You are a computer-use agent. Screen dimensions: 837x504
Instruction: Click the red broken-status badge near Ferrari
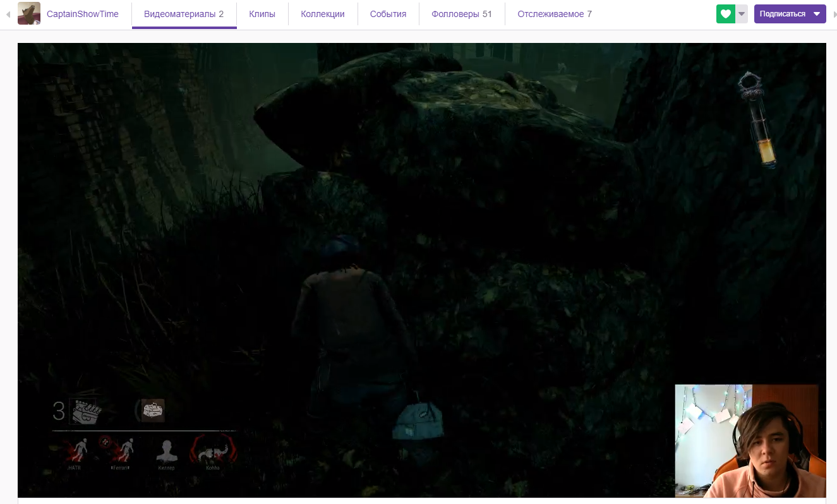click(x=104, y=441)
